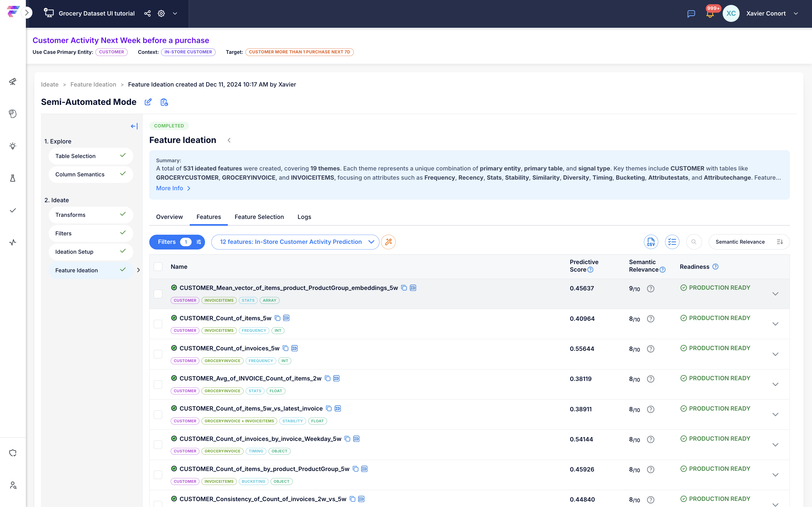Expand CUSTOMER_Count_of_items_5w row details
Viewport: 812px width, 507px height.
coord(775,324)
